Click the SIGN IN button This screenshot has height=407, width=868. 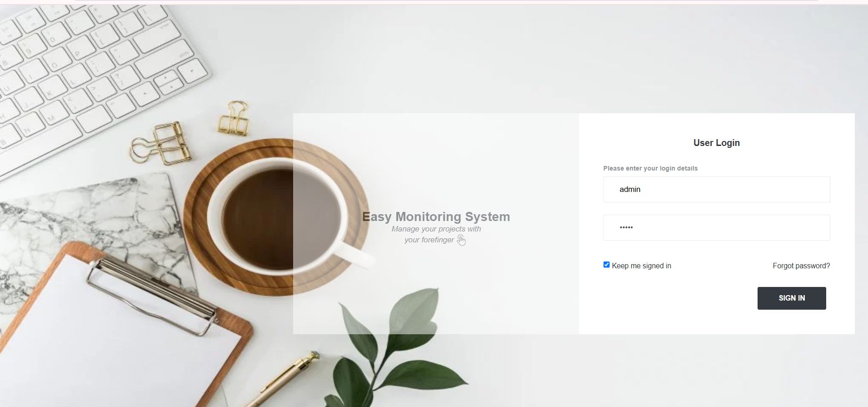(792, 298)
